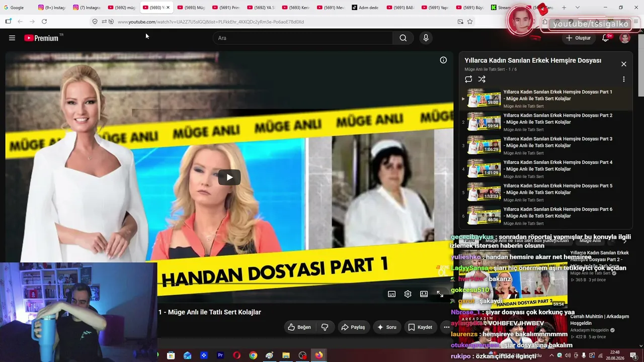Go back in browser history
644x362 pixels.
tap(20, 22)
